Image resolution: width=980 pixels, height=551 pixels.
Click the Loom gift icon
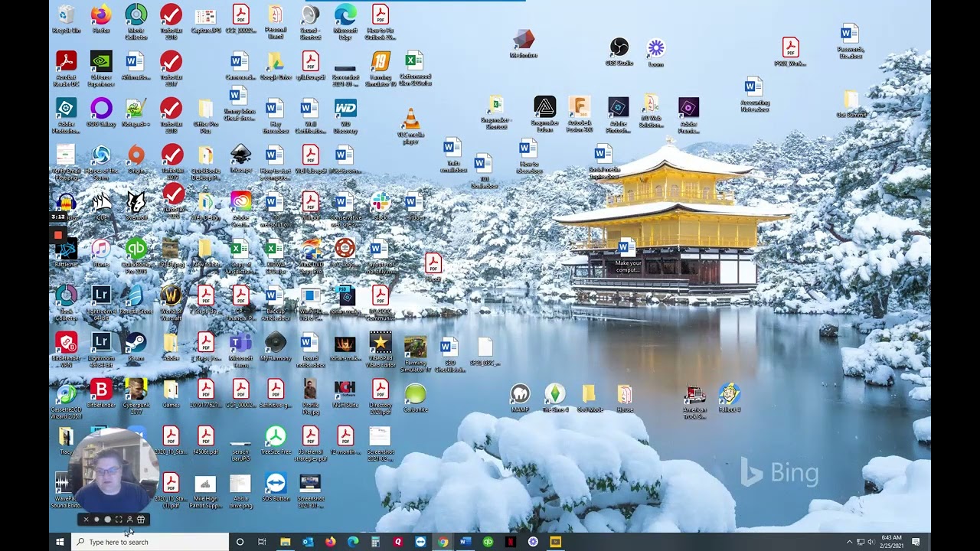tap(141, 520)
